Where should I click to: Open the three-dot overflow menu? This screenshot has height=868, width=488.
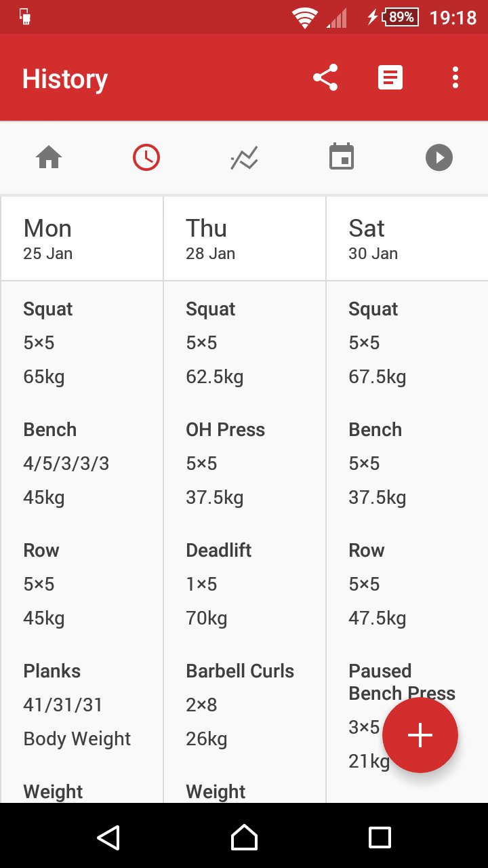tap(455, 78)
